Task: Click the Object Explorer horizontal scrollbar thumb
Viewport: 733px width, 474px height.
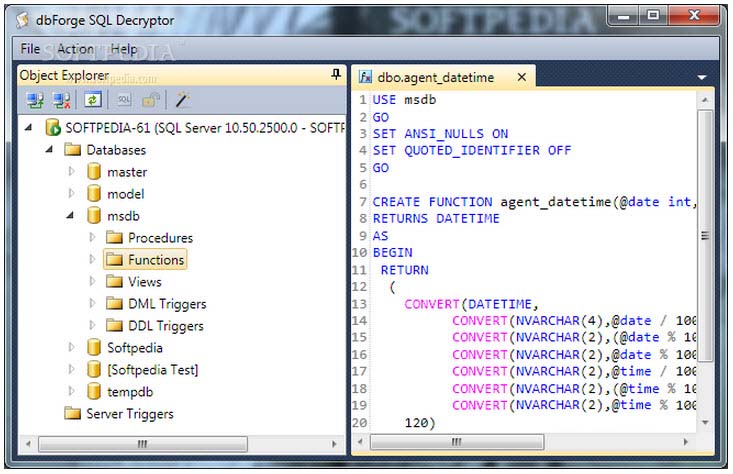Action: tap(142, 443)
